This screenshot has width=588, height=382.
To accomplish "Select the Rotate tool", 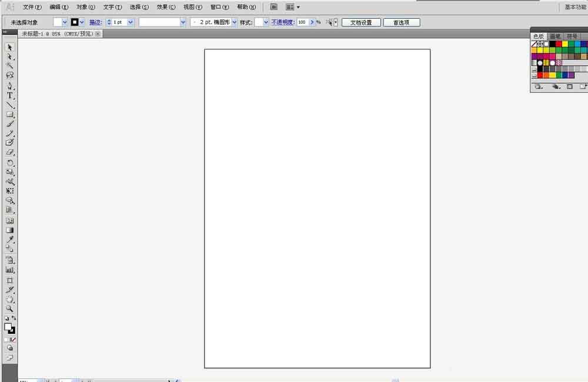I will pyautogui.click(x=10, y=163).
